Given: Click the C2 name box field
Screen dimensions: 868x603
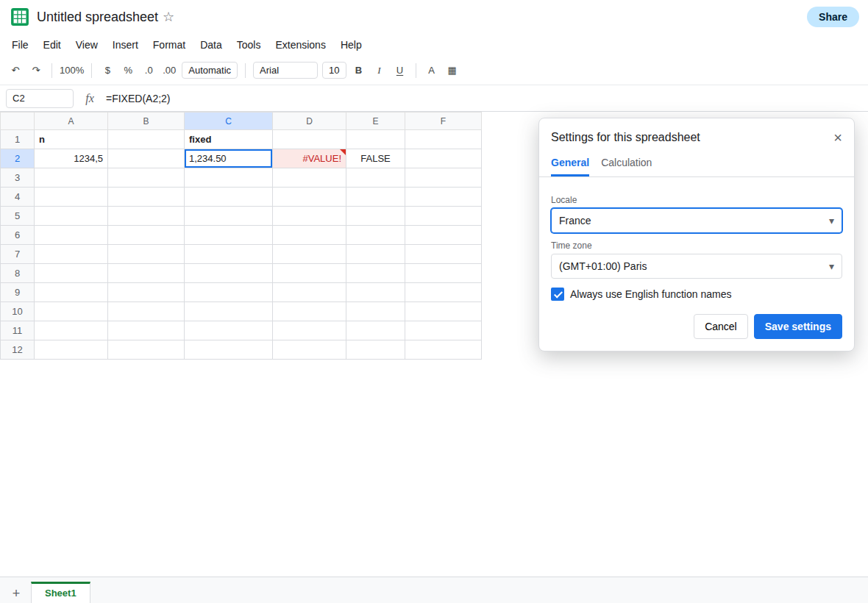Looking at the screenshot, I should point(39,99).
